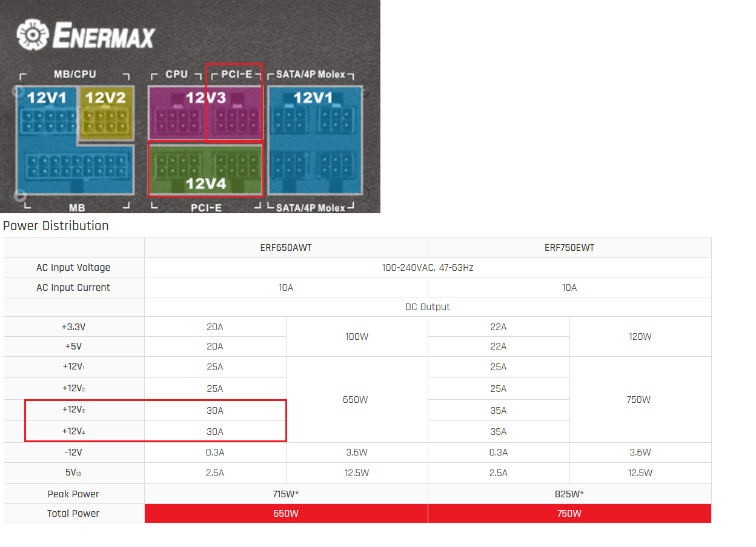The image size is (756, 547).
Task: Click 30A in the +12V4 row
Action: coord(215,432)
